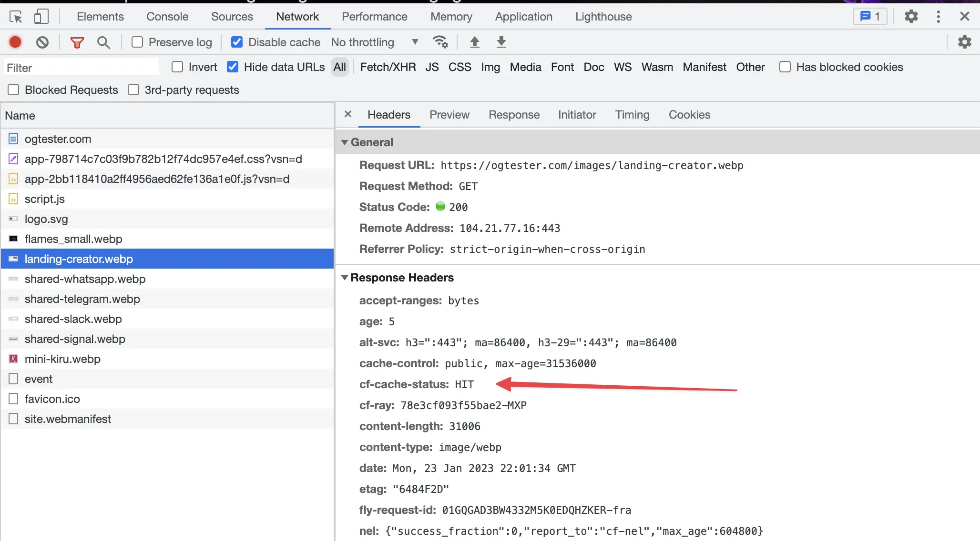Disable the Disable cache checkbox
The height and width of the screenshot is (541, 980).
click(x=237, y=42)
